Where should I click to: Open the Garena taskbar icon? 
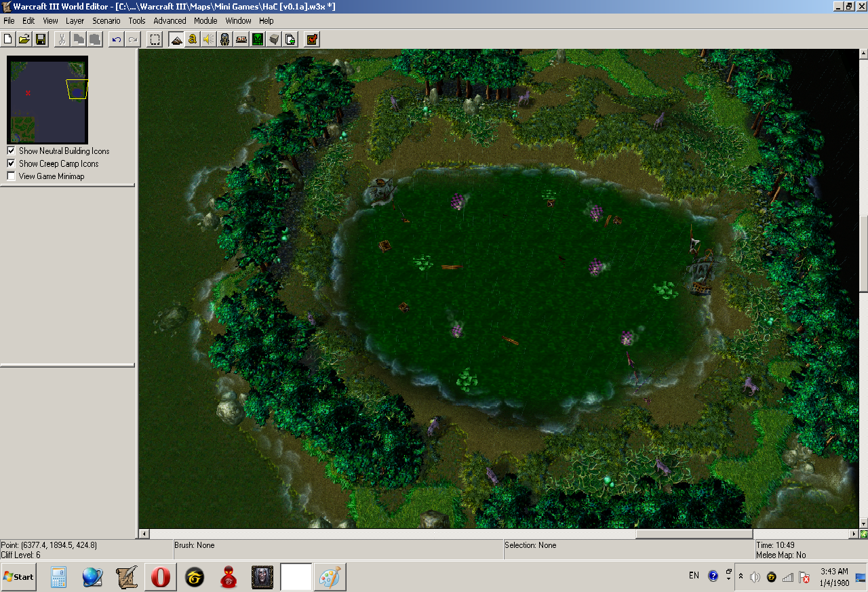pos(195,577)
